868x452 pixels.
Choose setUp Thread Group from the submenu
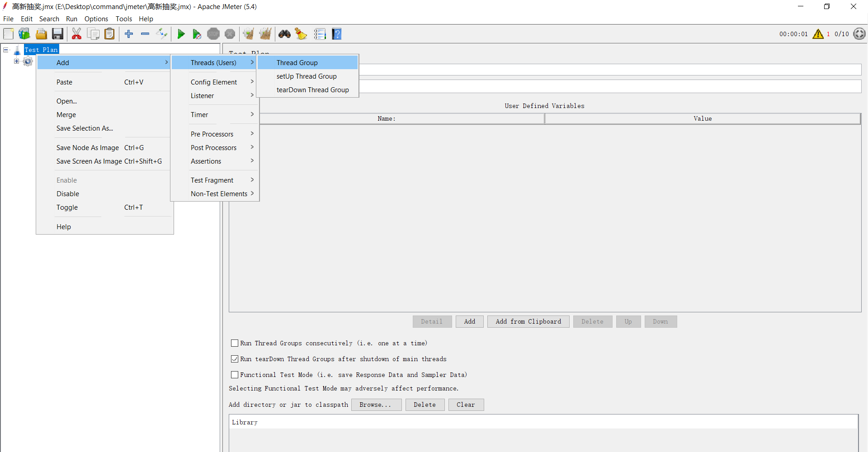pyautogui.click(x=307, y=76)
